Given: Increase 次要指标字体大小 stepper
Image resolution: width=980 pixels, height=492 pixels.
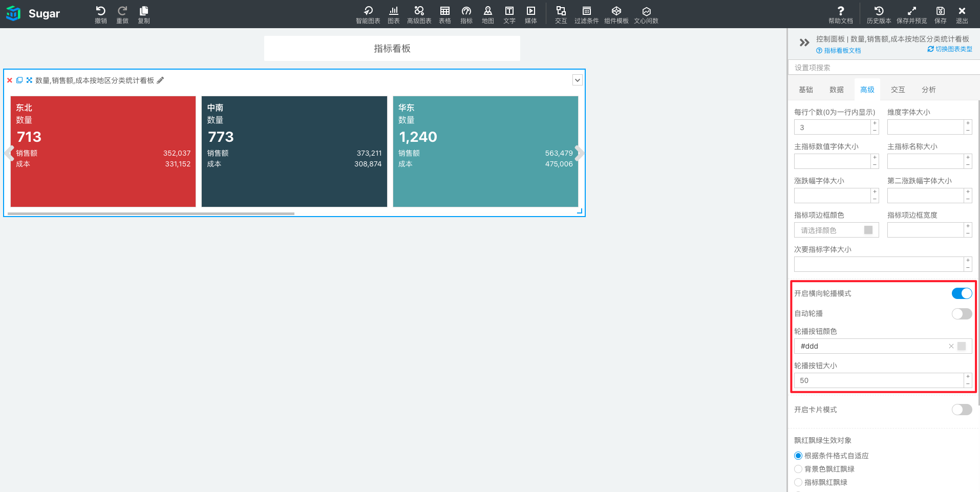Looking at the screenshot, I should click(968, 261).
